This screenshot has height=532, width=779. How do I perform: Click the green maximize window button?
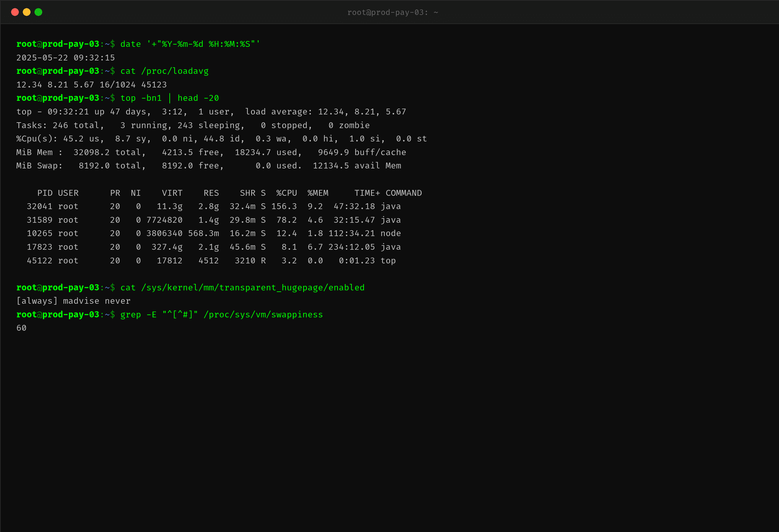38,12
